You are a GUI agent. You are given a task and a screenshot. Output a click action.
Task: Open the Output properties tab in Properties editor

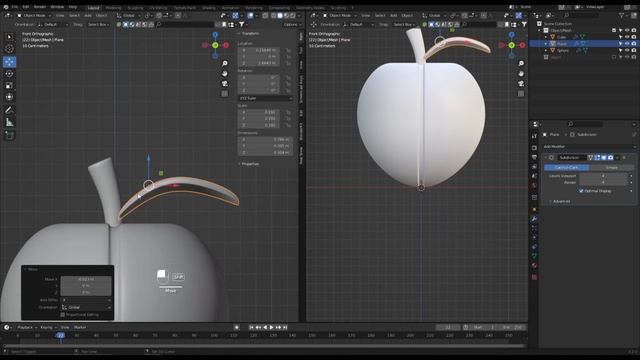(534, 158)
